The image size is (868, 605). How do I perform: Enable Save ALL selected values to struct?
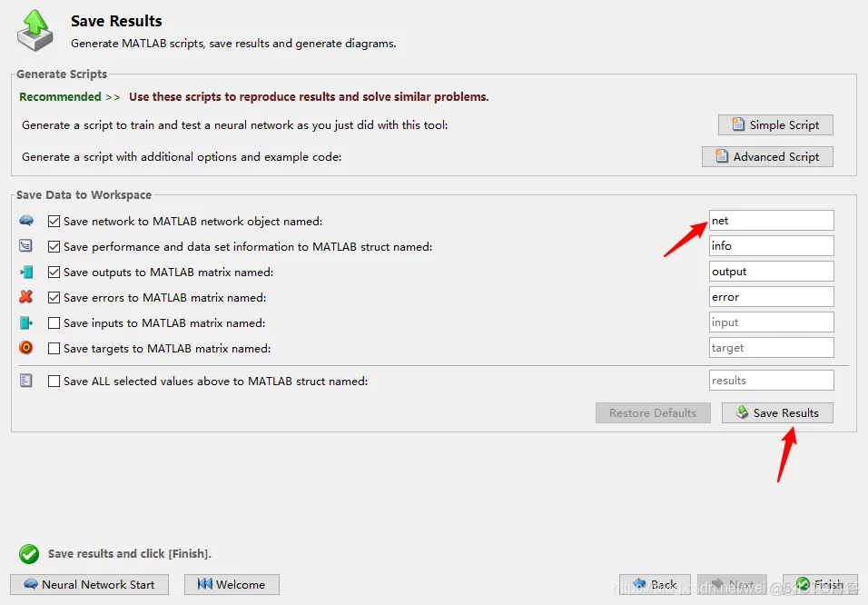tap(54, 382)
